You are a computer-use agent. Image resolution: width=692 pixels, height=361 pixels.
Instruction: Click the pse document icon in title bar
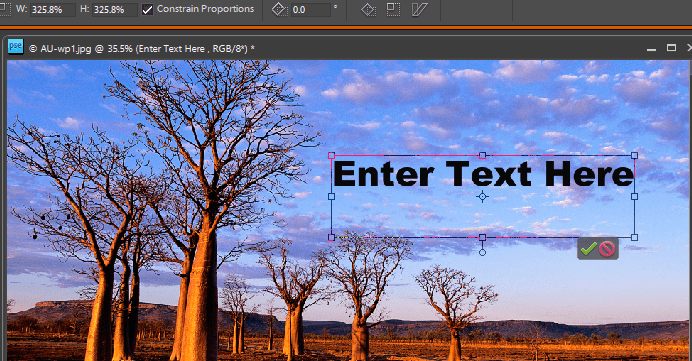coord(15,46)
